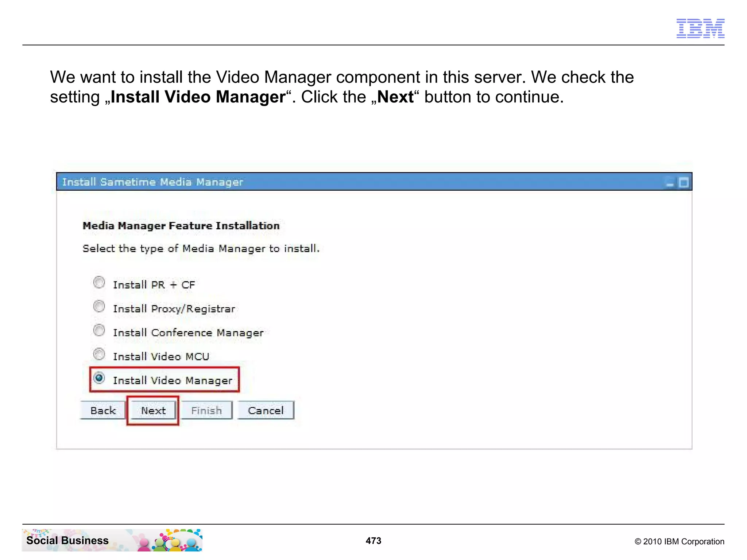This screenshot has width=747, height=560.
Task: Pick the Install Video MCU option
Action: pos(99,354)
